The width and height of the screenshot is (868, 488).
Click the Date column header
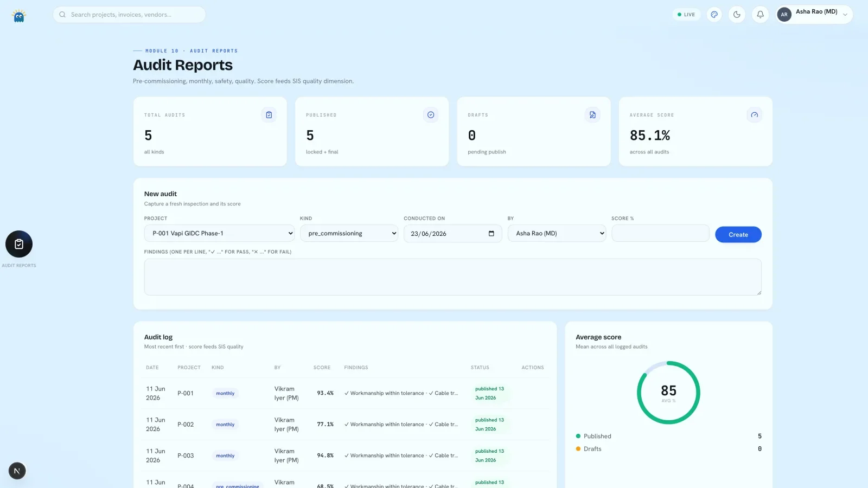click(152, 368)
